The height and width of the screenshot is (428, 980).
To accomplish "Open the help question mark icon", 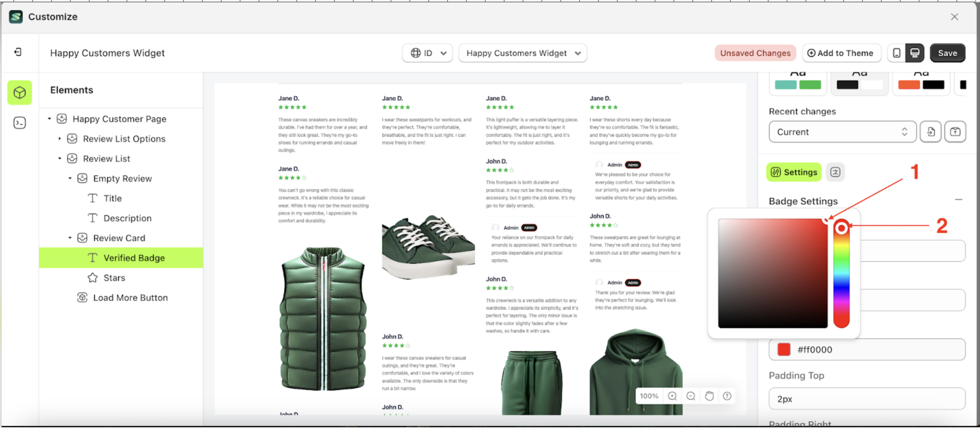I will (727, 396).
